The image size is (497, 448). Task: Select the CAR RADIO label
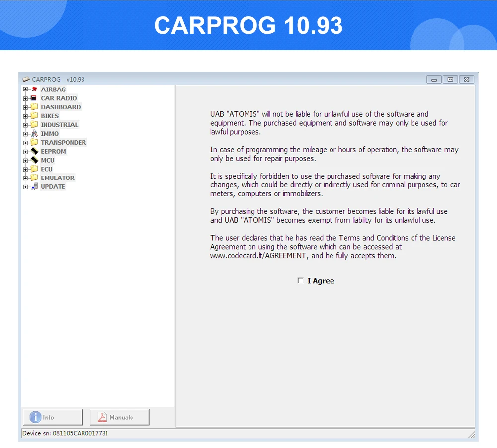[x=59, y=98]
